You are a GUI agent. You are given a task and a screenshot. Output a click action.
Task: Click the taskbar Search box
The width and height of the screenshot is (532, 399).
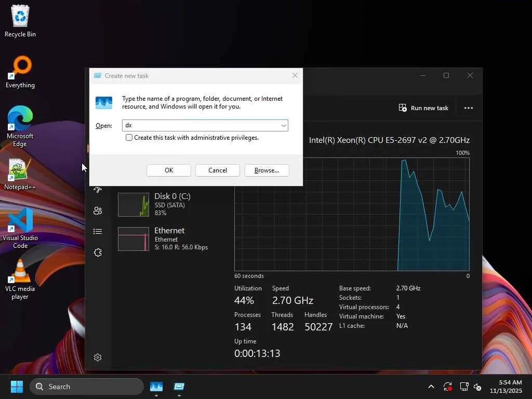[x=87, y=387]
